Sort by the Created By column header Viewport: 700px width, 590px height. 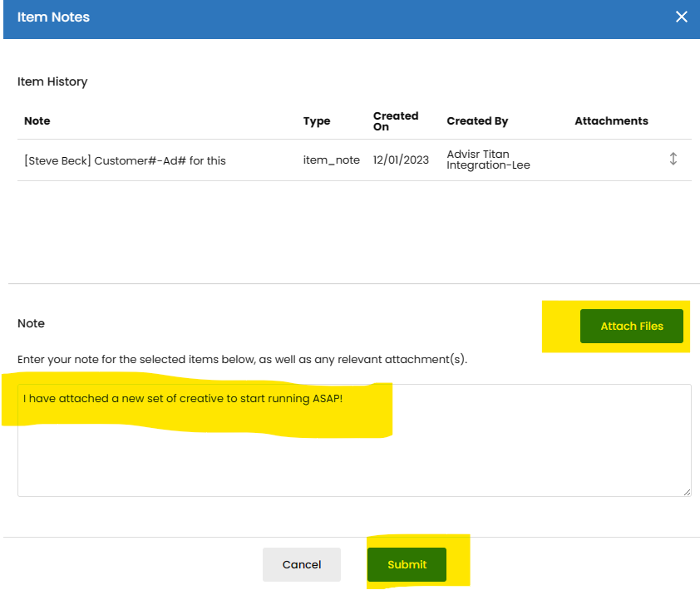(x=477, y=121)
